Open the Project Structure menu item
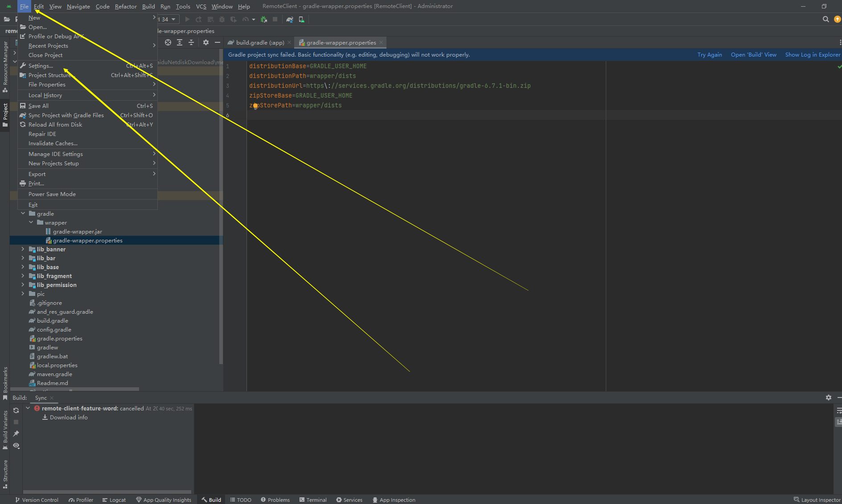 [x=87, y=75]
